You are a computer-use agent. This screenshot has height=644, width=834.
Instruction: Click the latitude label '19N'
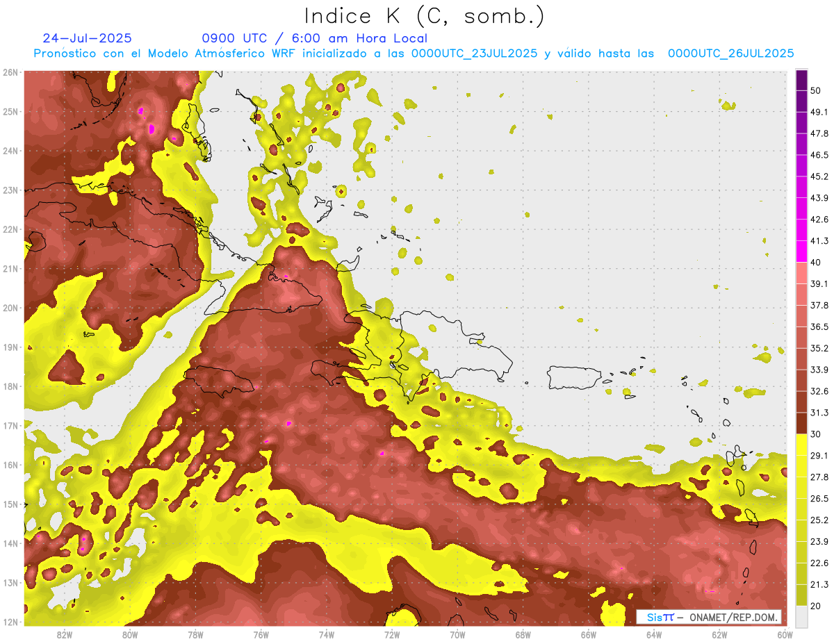click(x=10, y=347)
